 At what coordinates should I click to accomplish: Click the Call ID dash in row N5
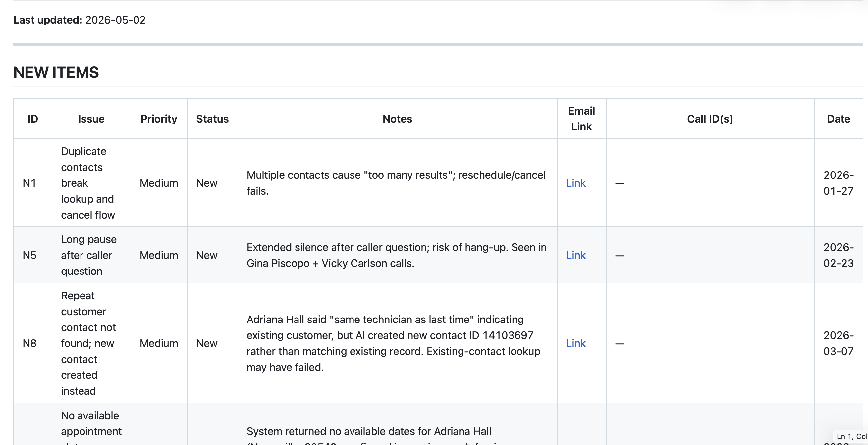[x=619, y=255]
